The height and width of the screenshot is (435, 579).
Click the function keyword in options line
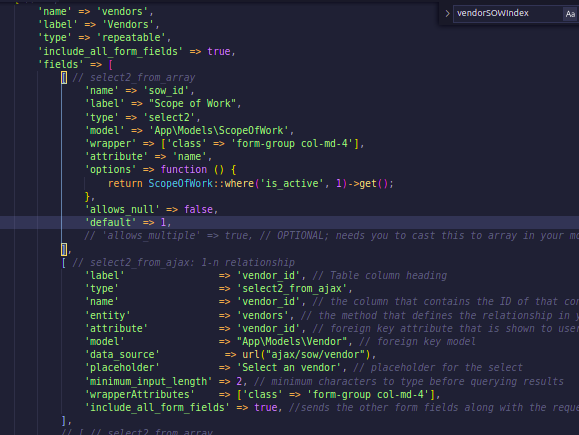point(184,169)
